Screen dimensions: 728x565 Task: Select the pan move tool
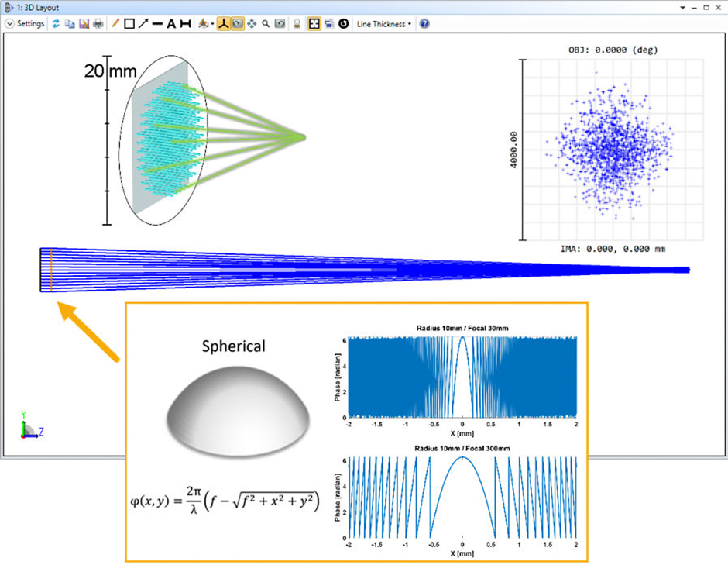coord(252,24)
